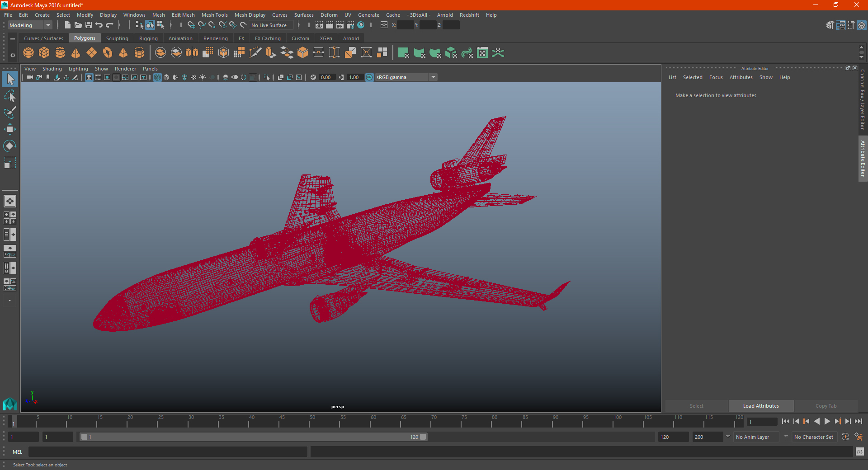Expand the shelf options gear menu
Screen dimensions: 868x470
13,55
